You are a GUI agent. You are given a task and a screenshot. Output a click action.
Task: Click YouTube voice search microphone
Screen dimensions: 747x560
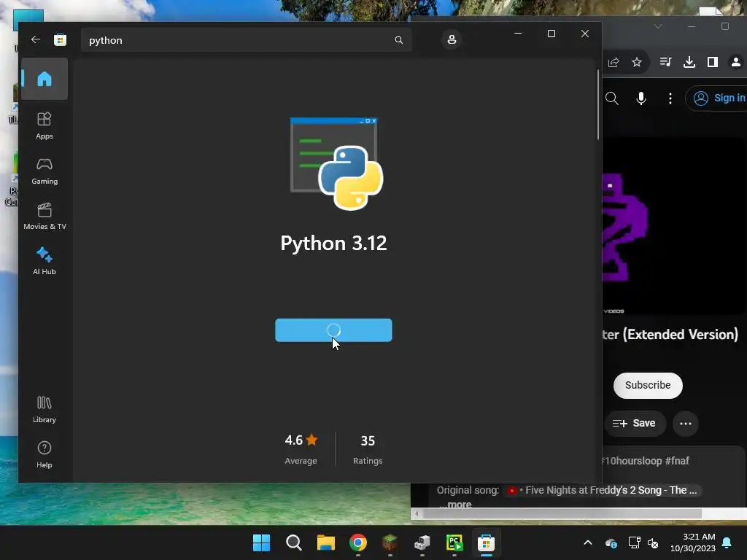[641, 98]
